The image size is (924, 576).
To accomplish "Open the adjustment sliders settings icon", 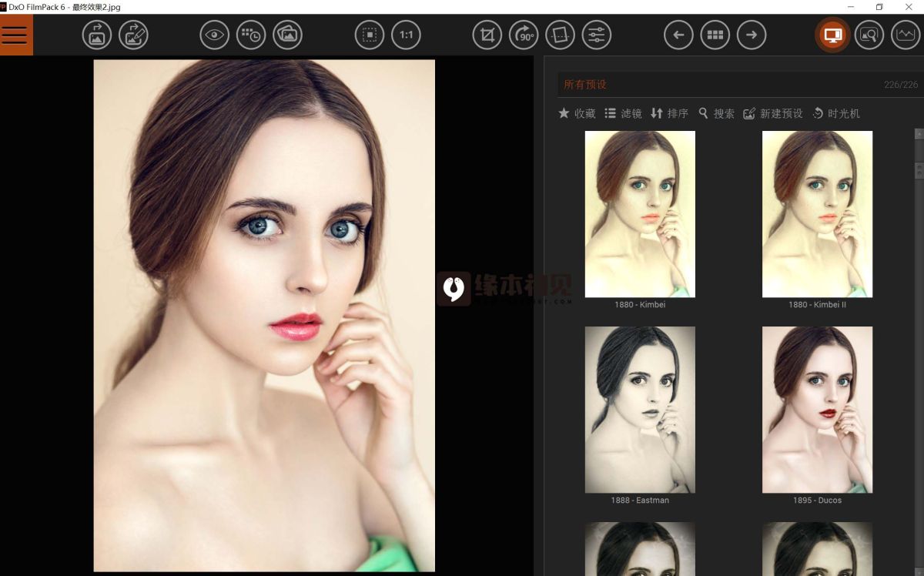I will point(596,35).
